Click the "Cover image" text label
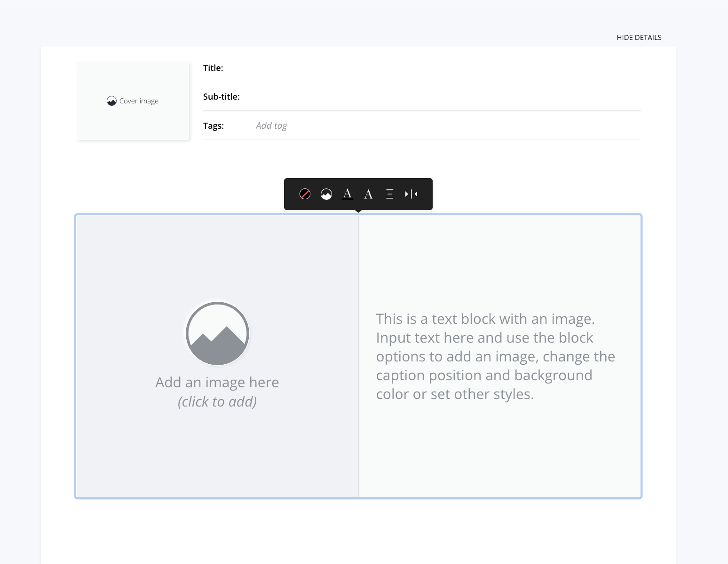 point(139,101)
